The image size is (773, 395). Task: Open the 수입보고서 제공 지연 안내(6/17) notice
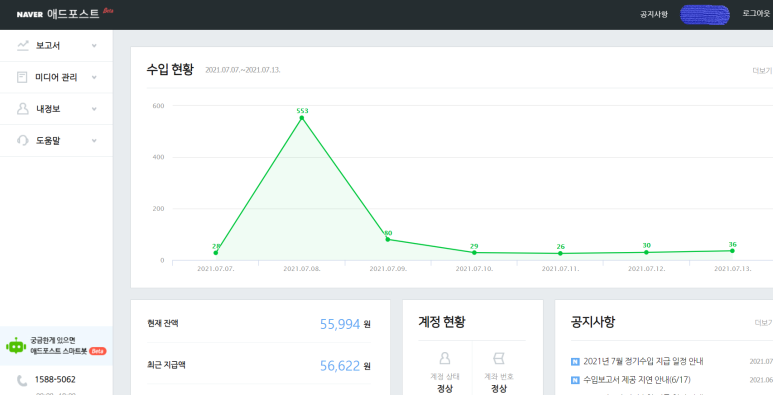(637, 380)
